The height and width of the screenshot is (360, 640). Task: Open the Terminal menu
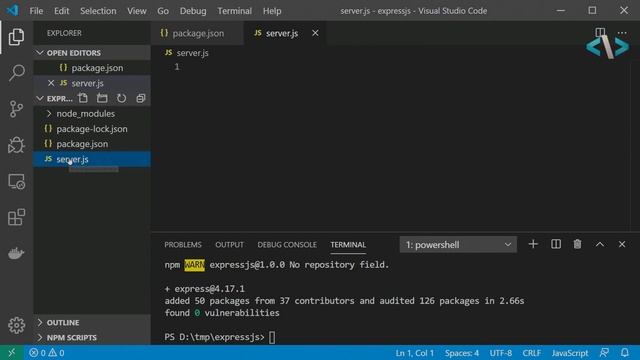point(234,11)
